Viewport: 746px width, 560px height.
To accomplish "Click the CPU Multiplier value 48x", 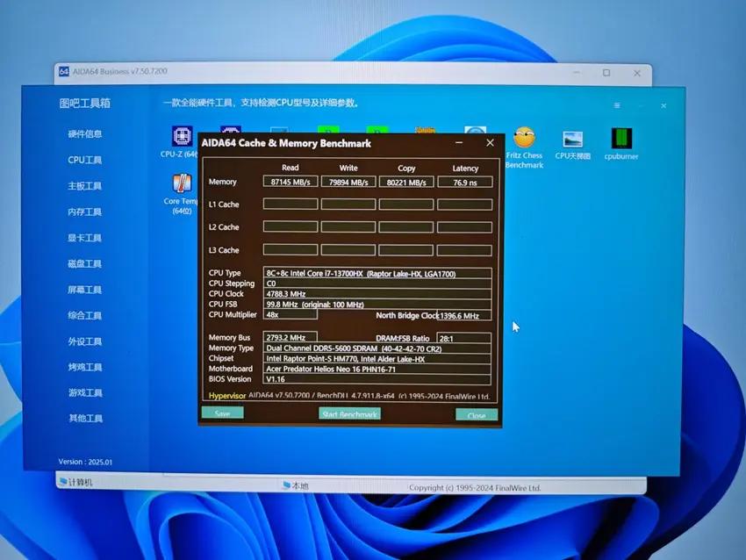I will pos(291,314).
